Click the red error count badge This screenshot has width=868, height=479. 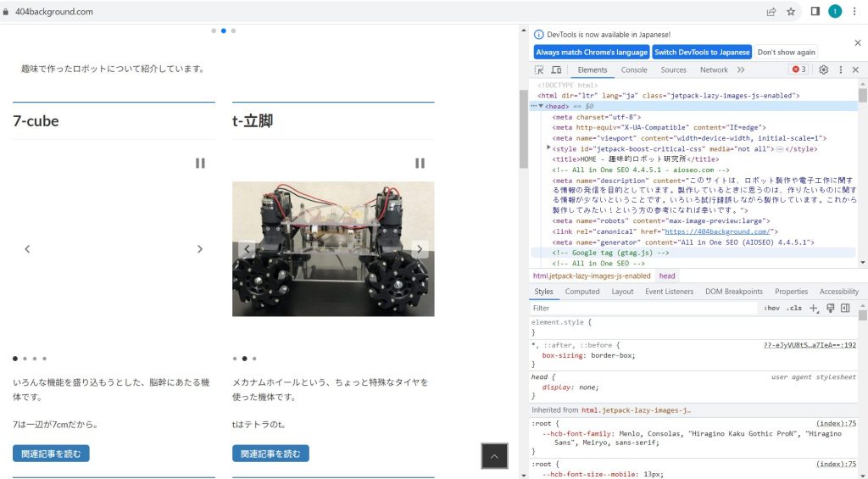(798, 70)
